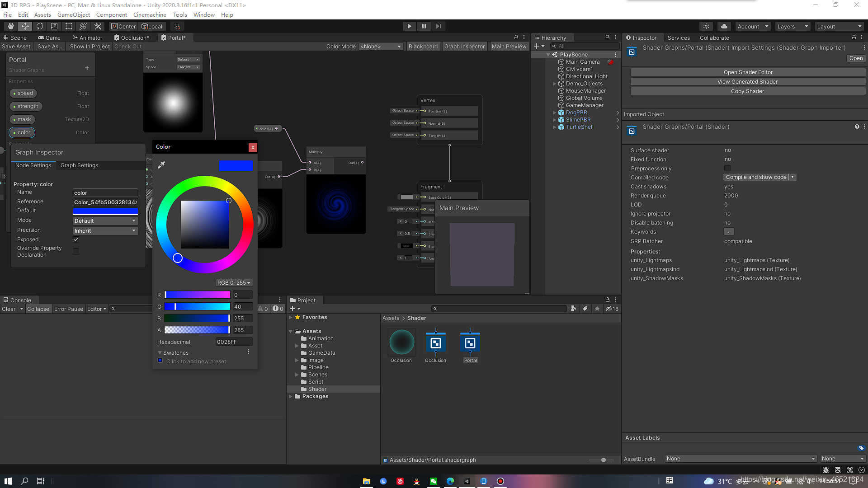Viewport: 868px width, 488px height.
Task: Open the Precision Inherit dropdown
Action: (x=105, y=231)
